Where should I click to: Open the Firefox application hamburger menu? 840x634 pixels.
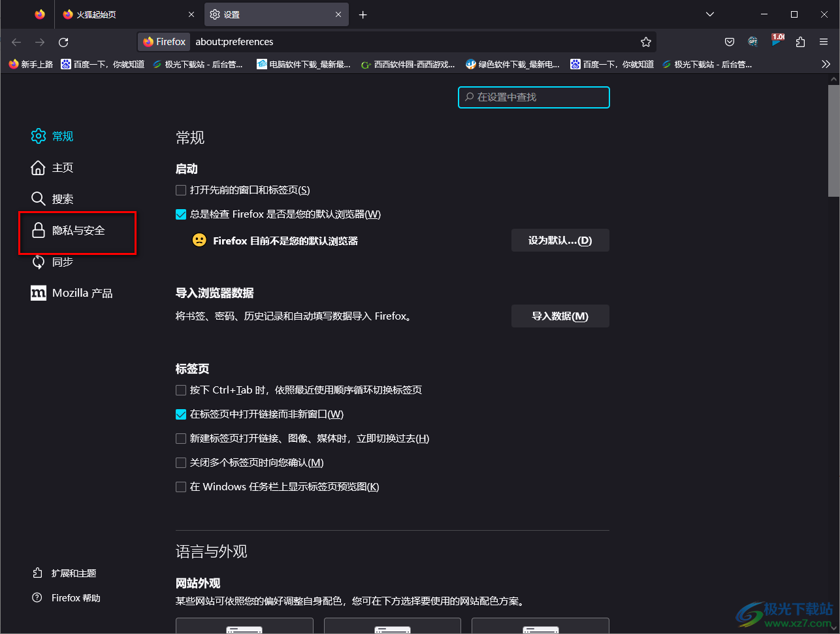click(x=824, y=42)
